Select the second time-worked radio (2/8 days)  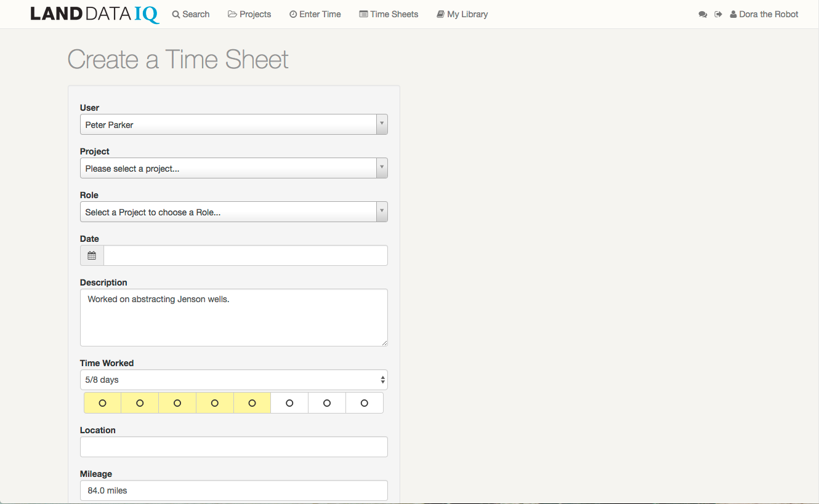point(140,403)
